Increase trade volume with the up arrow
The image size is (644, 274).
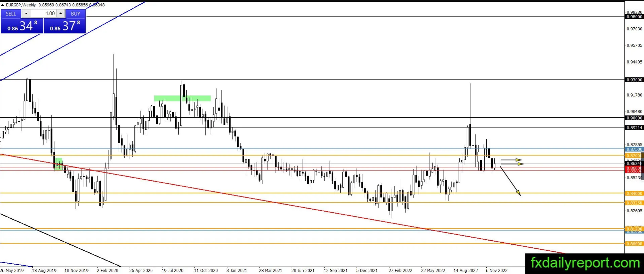pos(61,14)
